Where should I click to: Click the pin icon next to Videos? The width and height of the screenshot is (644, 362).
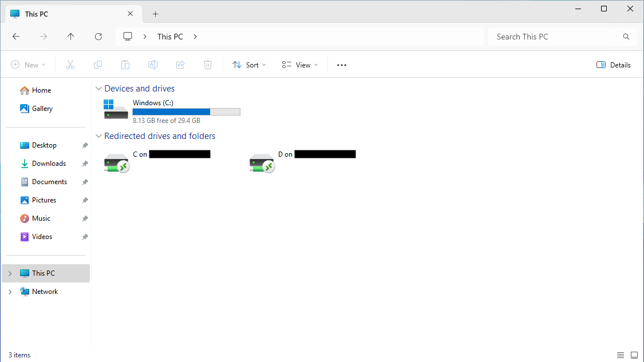point(85,237)
